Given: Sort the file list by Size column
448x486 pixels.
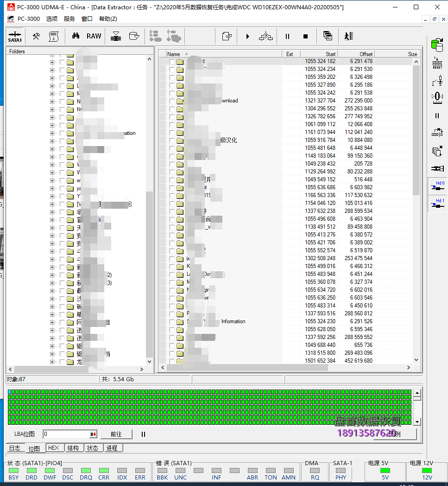Looking at the screenshot, I should click(396, 54).
